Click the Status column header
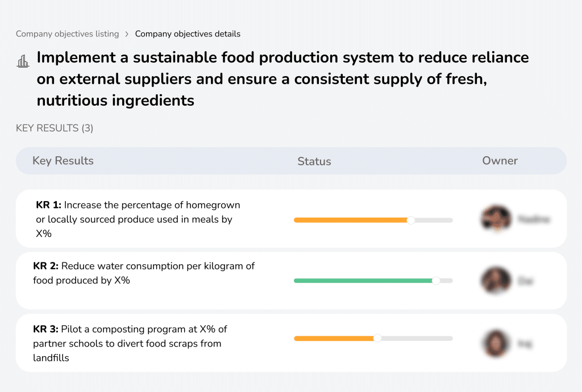Screen dimensions: 582x392 314,161
